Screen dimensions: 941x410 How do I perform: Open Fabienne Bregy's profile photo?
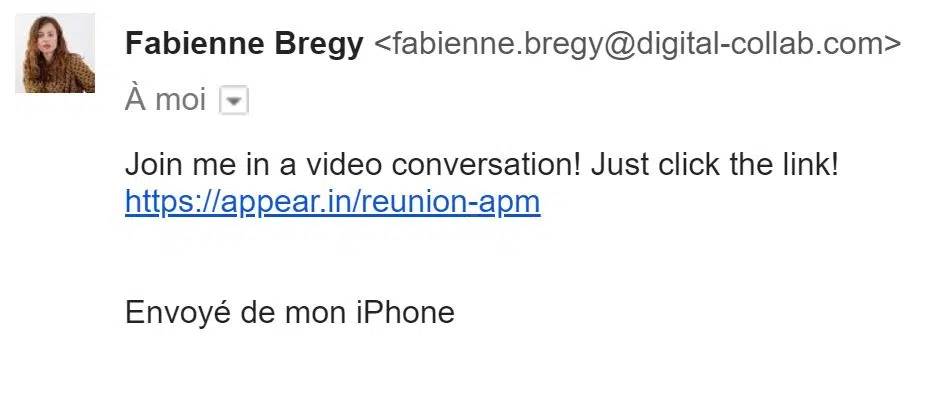[55, 53]
